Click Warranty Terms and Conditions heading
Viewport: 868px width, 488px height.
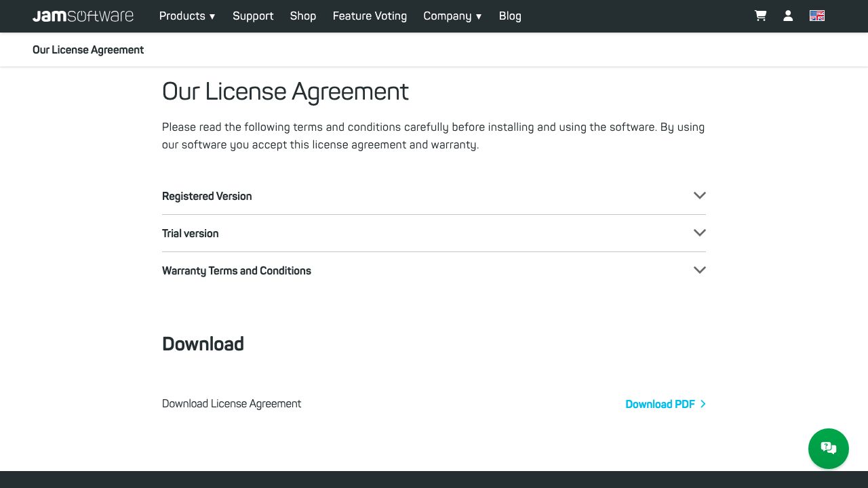point(237,270)
